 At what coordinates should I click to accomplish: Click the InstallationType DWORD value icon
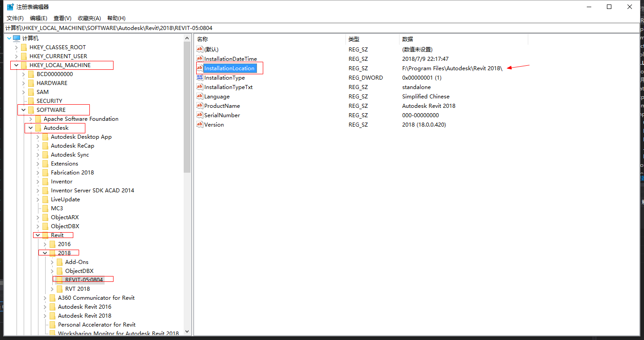tap(200, 77)
